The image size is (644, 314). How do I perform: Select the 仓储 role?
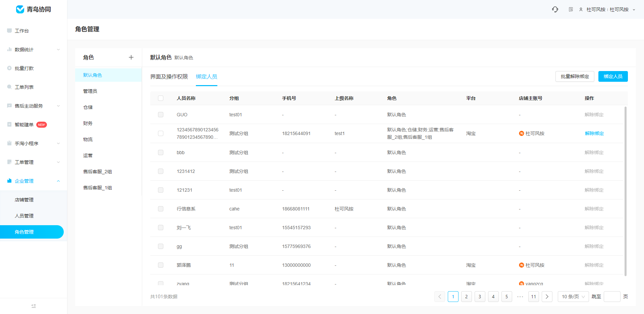coord(108,107)
